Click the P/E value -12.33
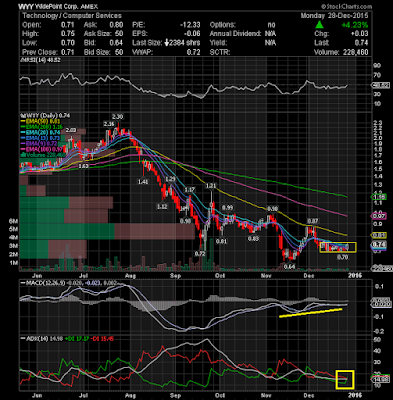This screenshot has width=393, height=400. pos(190,25)
